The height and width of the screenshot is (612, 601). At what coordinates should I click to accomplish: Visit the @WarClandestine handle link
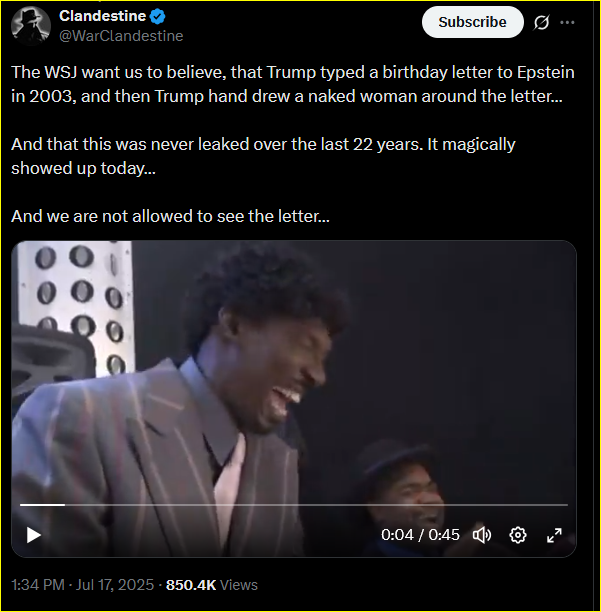pos(121,36)
